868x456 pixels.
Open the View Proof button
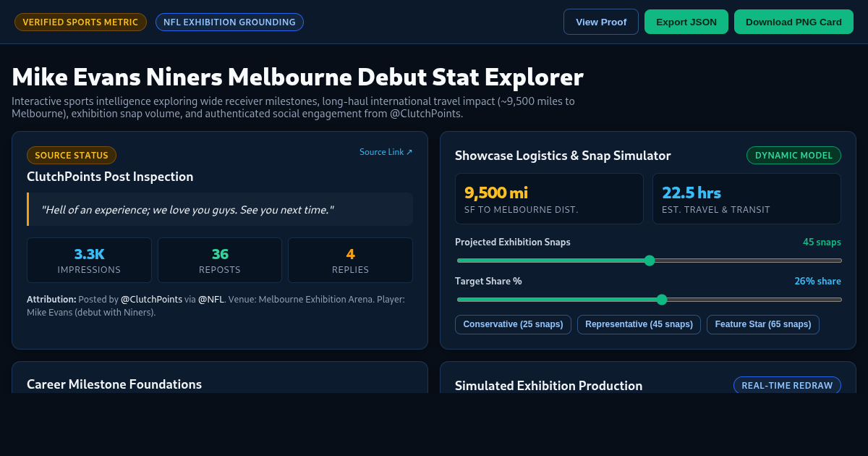pos(601,22)
